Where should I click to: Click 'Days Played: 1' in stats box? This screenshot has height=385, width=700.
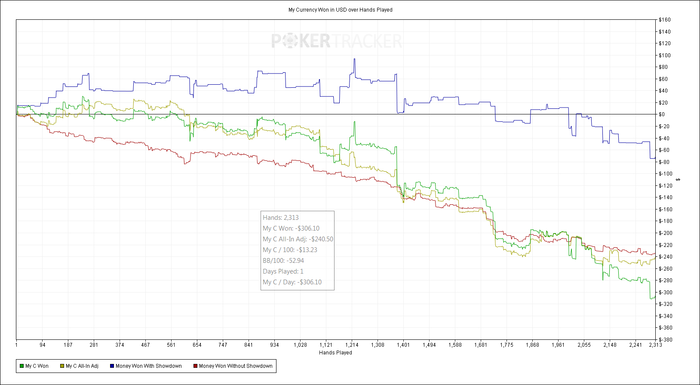(x=283, y=271)
